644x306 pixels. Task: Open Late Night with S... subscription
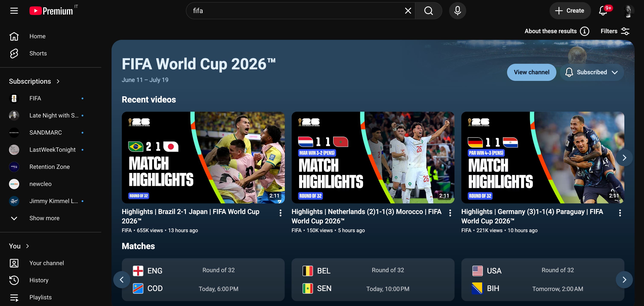pyautogui.click(x=50, y=115)
